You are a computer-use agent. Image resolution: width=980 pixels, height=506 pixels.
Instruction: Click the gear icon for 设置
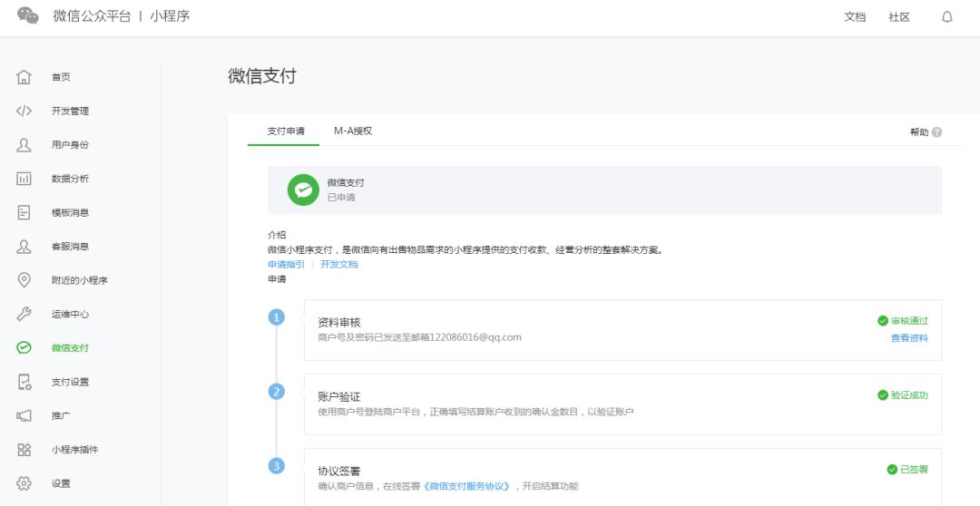pos(24,483)
